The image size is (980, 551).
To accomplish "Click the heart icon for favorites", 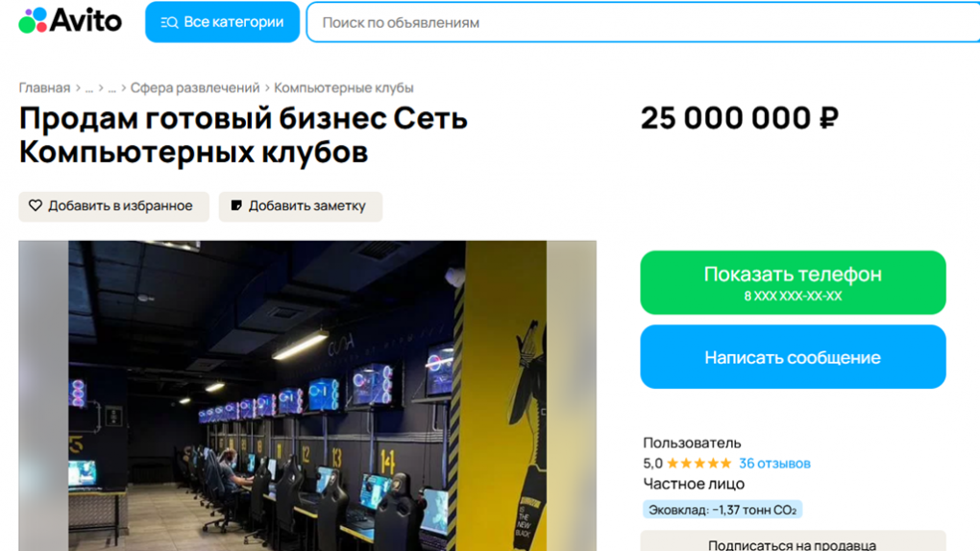I will [36, 205].
